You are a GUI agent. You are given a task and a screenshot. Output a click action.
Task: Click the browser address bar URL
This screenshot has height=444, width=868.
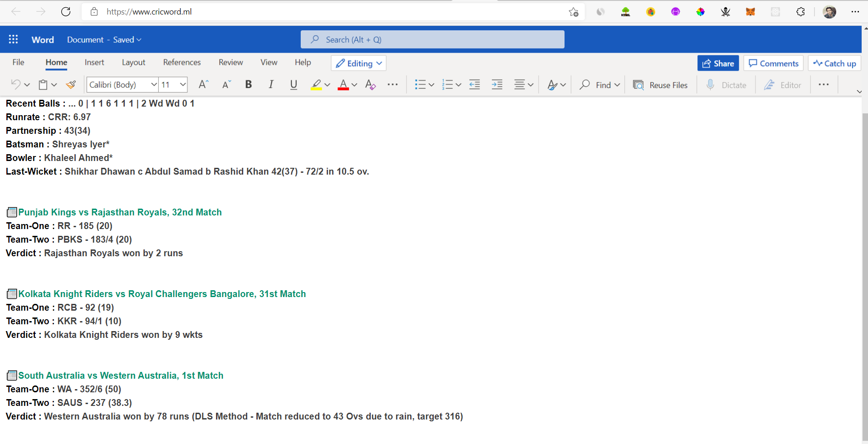click(x=149, y=12)
